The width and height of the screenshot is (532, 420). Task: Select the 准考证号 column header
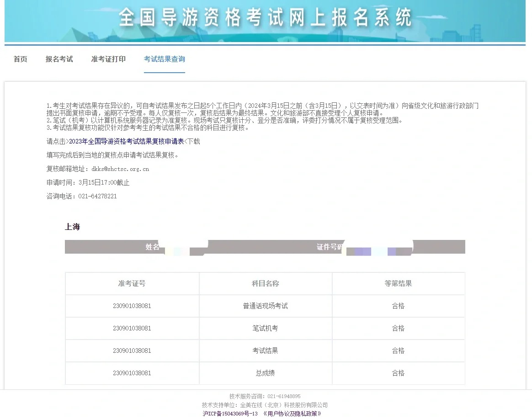pos(132,283)
